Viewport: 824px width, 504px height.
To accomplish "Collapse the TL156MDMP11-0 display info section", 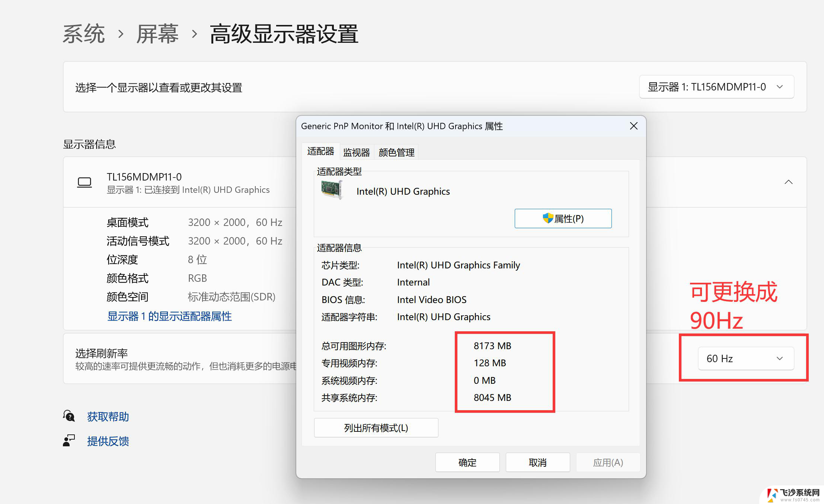I will pyautogui.click(x=788, y=182).
